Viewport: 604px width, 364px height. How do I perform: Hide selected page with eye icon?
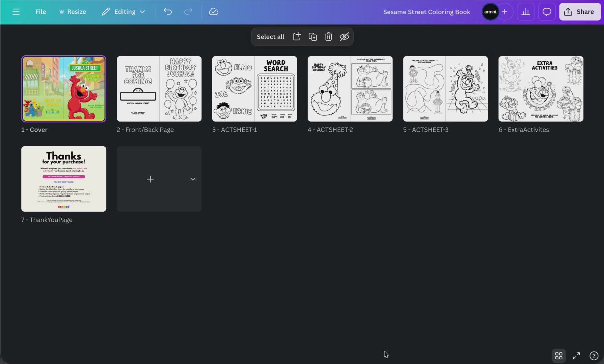(344, 37)
